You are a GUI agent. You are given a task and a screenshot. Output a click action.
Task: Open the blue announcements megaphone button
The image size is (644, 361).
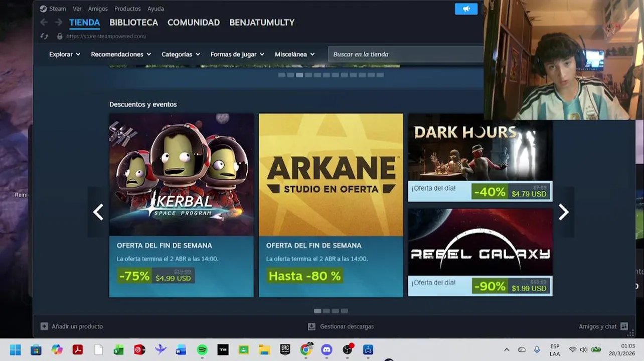click(x=466, y=9)
